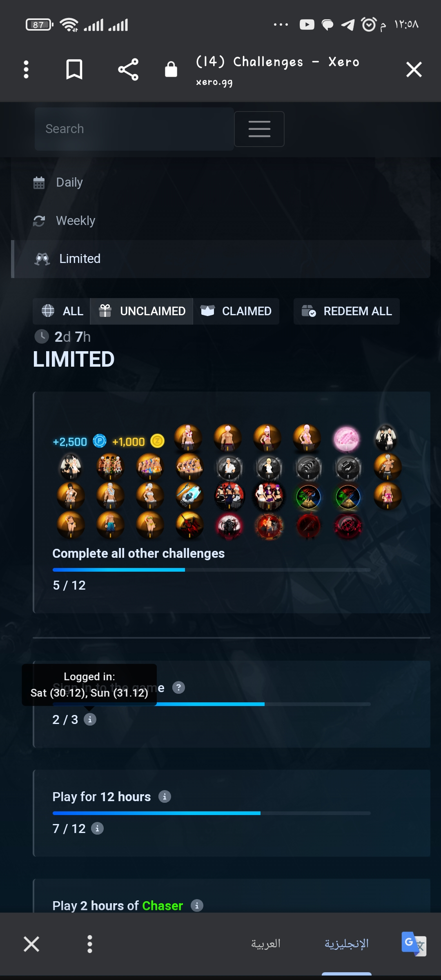Tap info icon next to 2 / 3 progress
441x980 pixels.
(90, 719)
